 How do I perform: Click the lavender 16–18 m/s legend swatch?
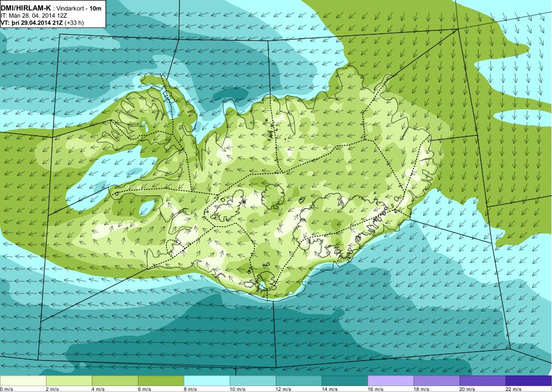point(391,381)
